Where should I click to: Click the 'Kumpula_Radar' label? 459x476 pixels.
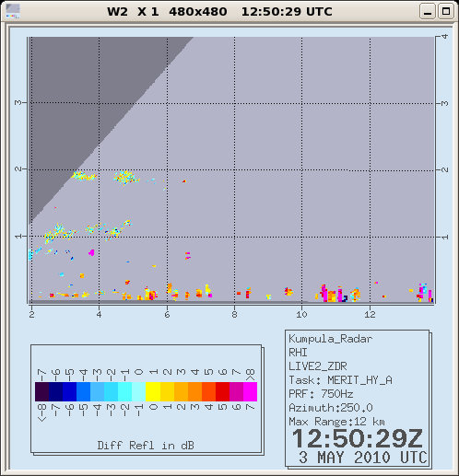tap(331, 339)
